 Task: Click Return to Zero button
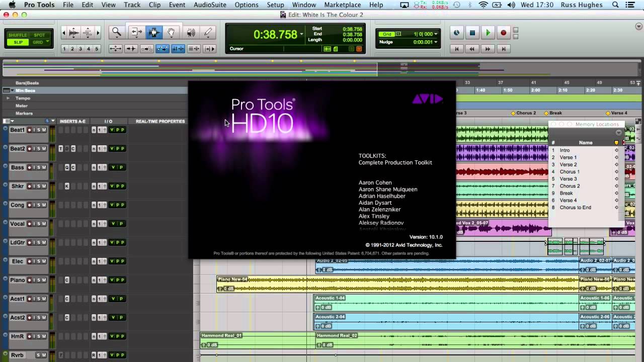(x=456, y=49)
